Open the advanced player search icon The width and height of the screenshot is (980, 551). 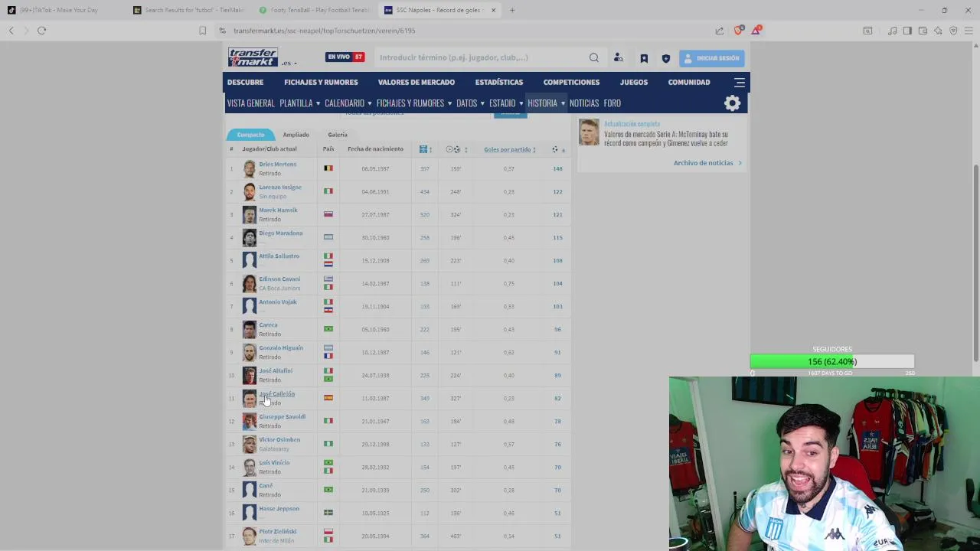click(618, 58)
